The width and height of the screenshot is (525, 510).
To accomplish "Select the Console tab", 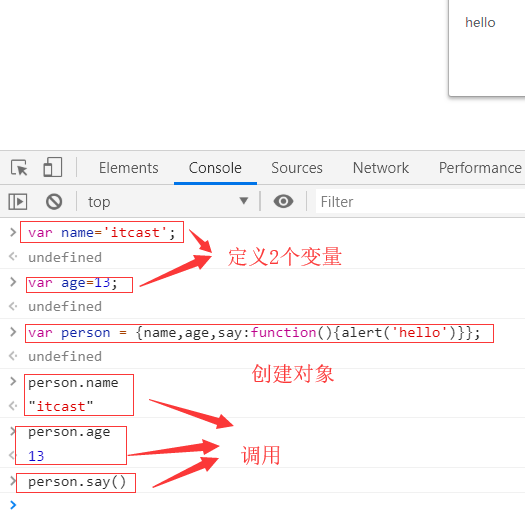I will [215, 168].
